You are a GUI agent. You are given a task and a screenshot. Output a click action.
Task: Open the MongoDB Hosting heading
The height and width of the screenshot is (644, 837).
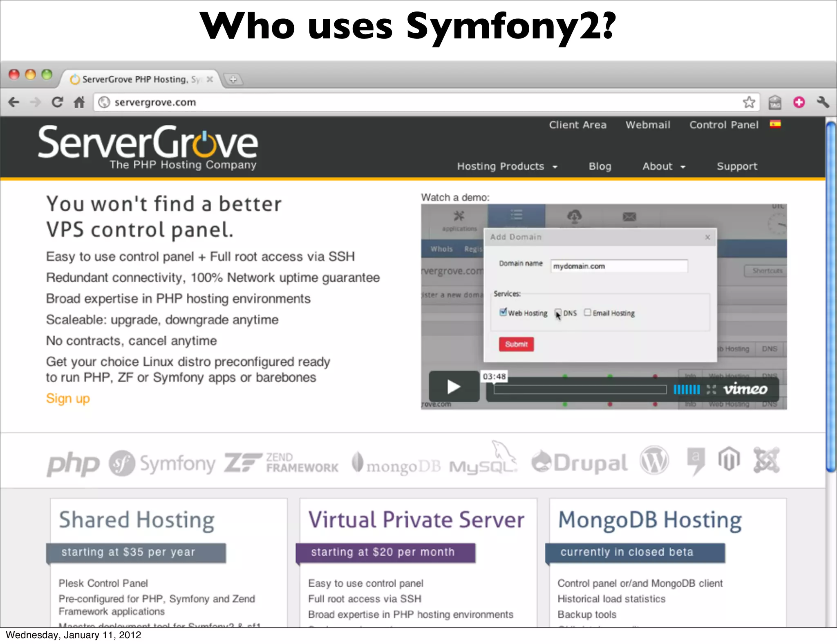[x=650, y=521]
